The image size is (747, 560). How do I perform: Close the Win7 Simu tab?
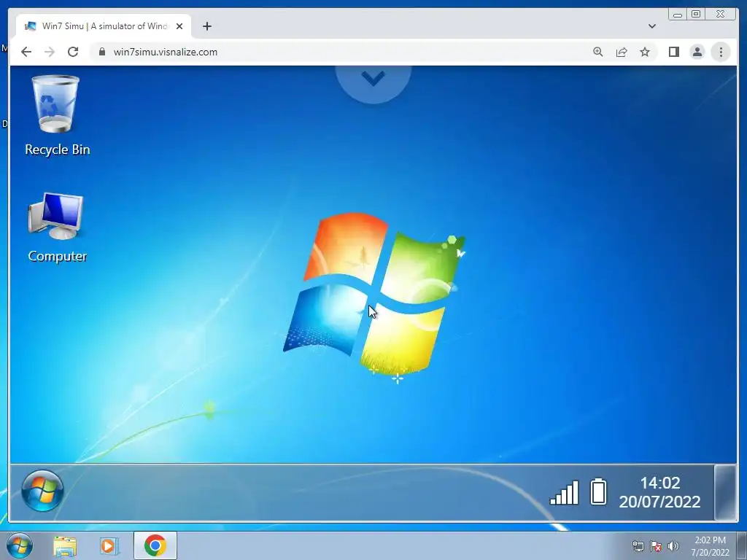[x=179, y=26]
